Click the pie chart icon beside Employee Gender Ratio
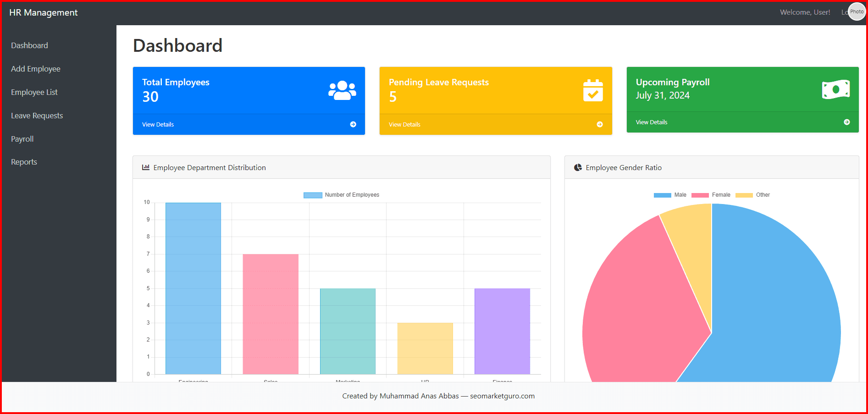This screenshot has width=868, height=414. pyautogui.click(x=578, y=167)
